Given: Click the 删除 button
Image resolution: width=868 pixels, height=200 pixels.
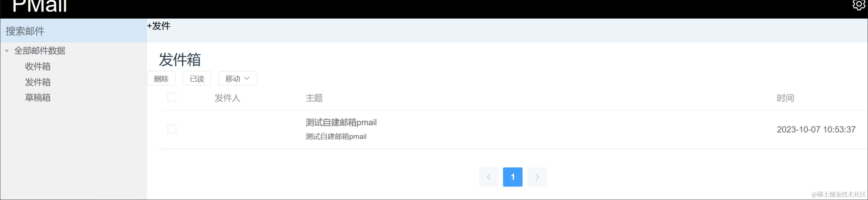Looking at the screenshot, I should coord(161,79).
